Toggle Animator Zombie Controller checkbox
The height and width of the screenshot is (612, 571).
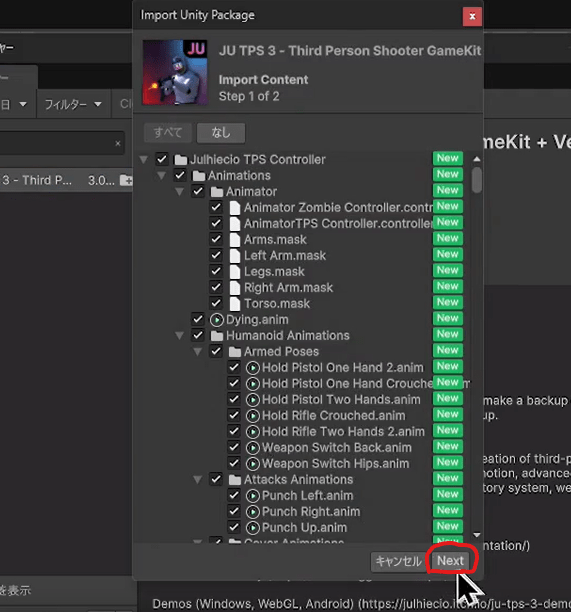point(216,207)
